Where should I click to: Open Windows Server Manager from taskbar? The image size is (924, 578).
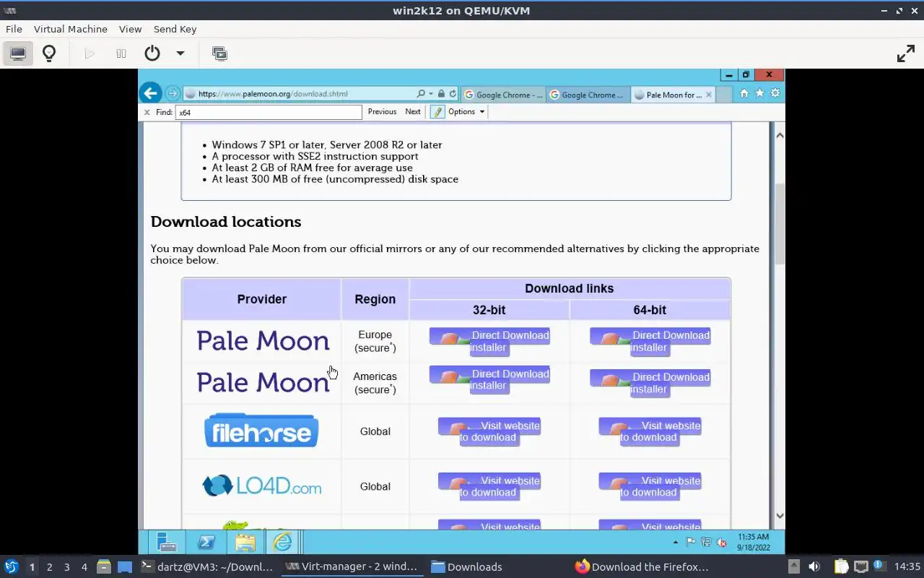tap(167, 542)
